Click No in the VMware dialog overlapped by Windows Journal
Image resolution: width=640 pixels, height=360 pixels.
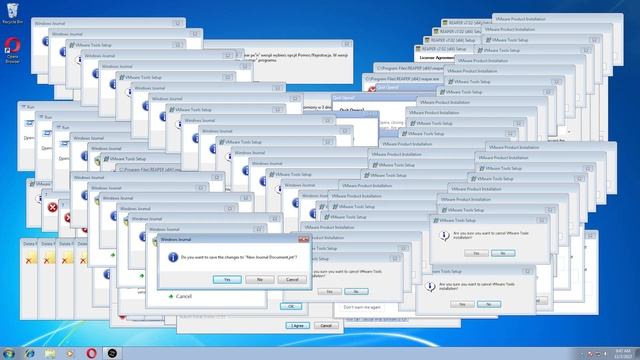tap(356, 291)
